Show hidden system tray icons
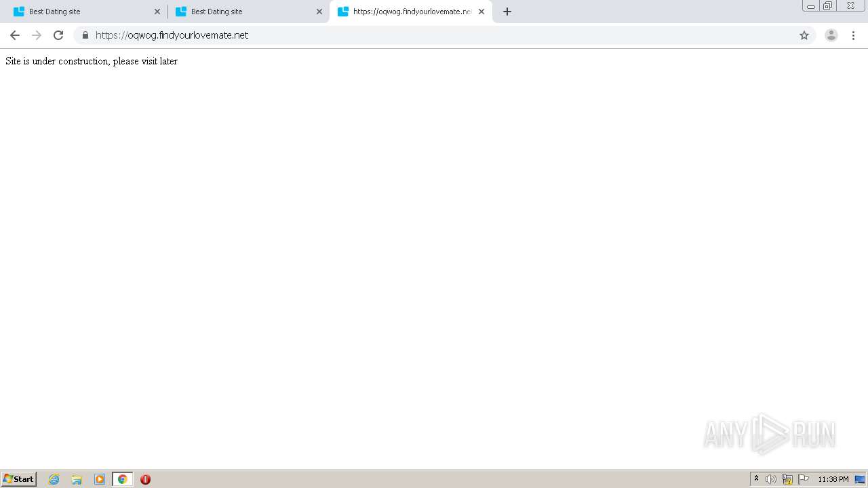Image resolution: width=868 pixels, height=488 pixels. click(x=756, y=479)
